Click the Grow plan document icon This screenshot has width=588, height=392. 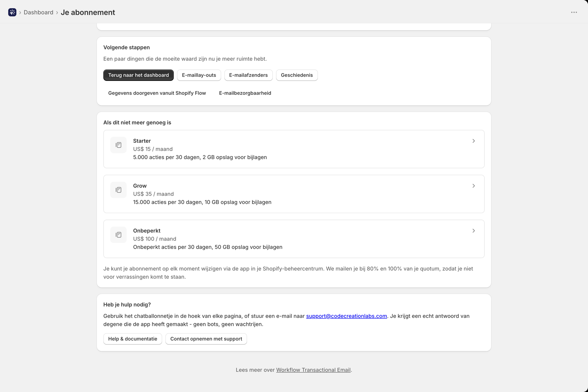pyautogui.click(x=119, y=190)
